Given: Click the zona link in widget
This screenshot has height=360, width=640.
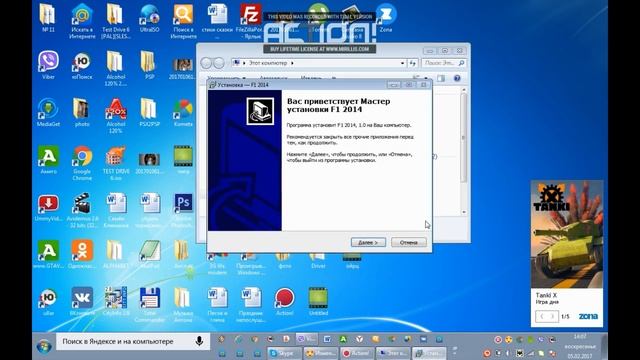Looking at the screenshot, I should pyautogui.click(x=588, y=316).
